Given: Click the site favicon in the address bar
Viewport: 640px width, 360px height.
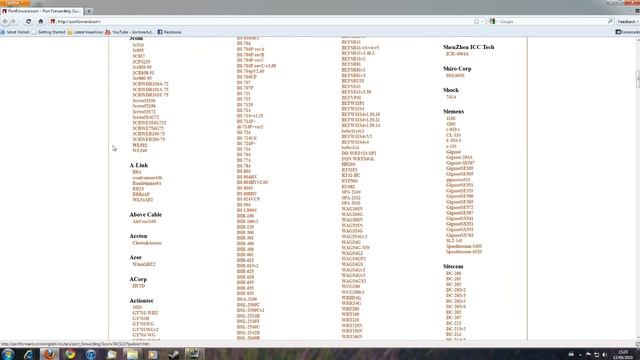Looking at the screenshot, I should [53, 21].
